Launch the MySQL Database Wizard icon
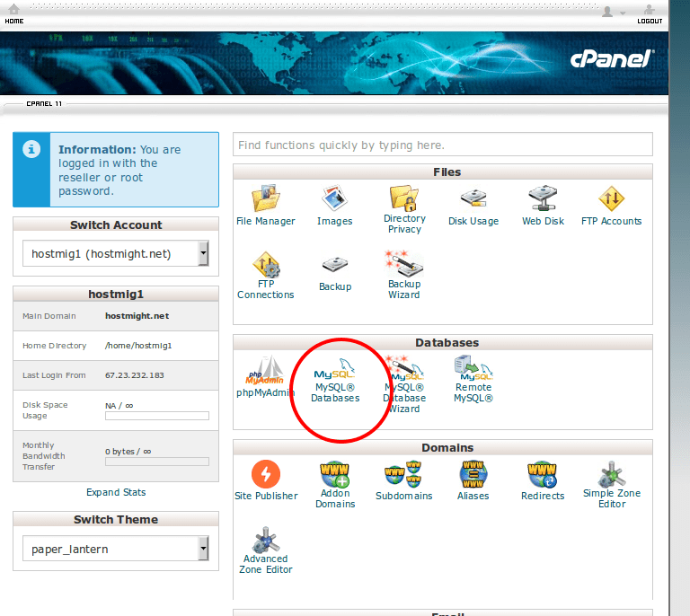The height and width of the screenshot is (616, 690). click(x=404, y=367)
